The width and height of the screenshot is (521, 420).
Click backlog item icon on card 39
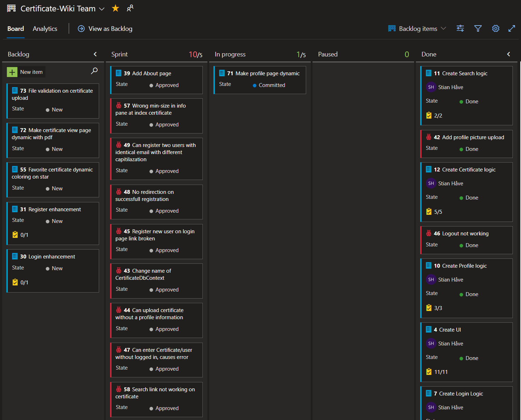coord(119,73)
